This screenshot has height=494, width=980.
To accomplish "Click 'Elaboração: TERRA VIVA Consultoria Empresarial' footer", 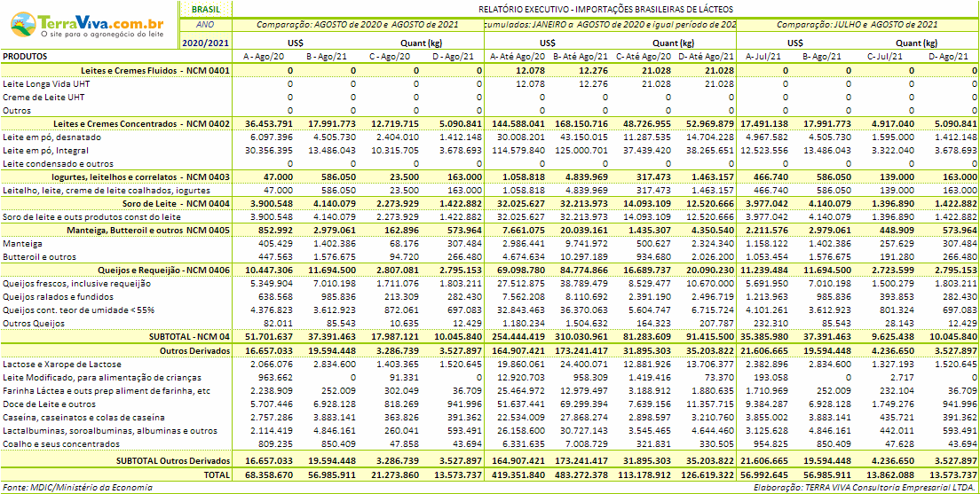I will (x=865, y=487).
